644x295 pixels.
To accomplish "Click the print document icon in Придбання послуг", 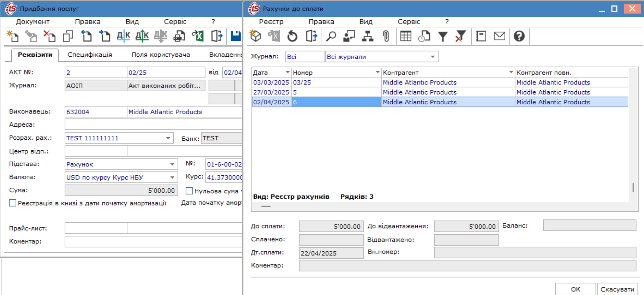I will 179,36.
